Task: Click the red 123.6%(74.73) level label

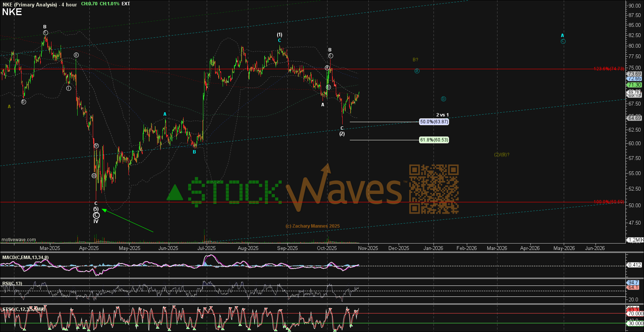Action: 609,69
